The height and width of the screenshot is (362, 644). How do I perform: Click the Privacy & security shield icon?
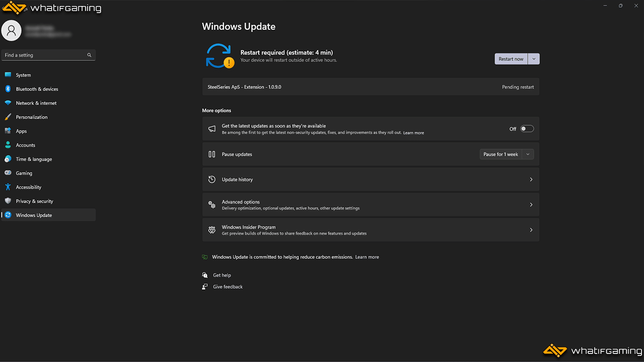[x=8, y=201]
